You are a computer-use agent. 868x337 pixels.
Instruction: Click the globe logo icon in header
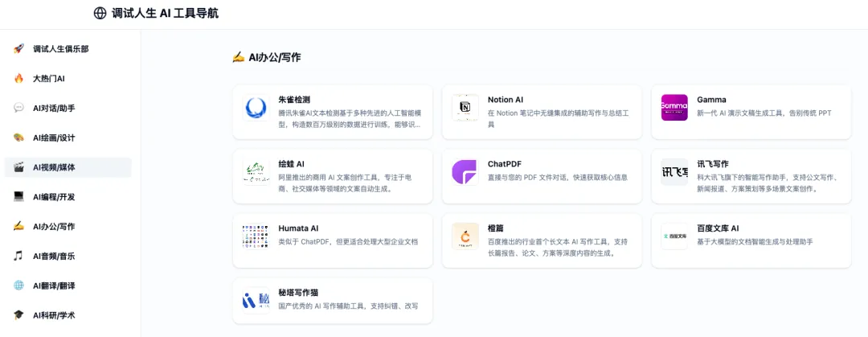coord(100,14)
